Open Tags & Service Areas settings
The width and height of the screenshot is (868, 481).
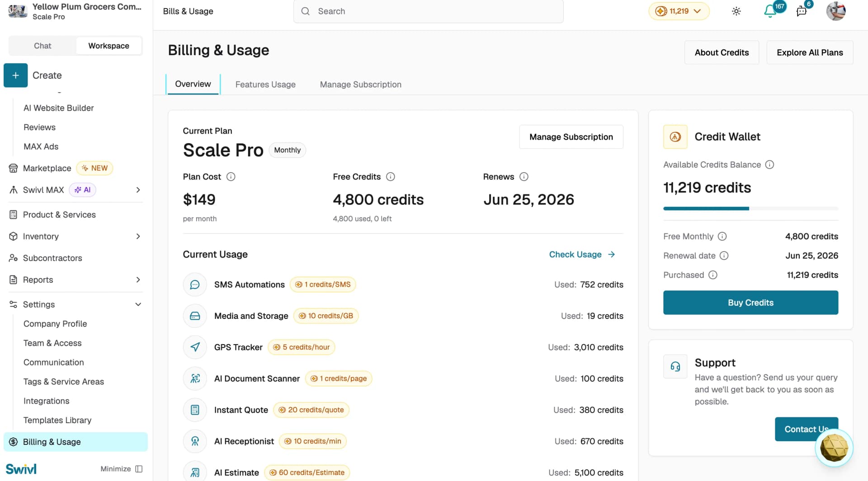click(x=64, y=382)
